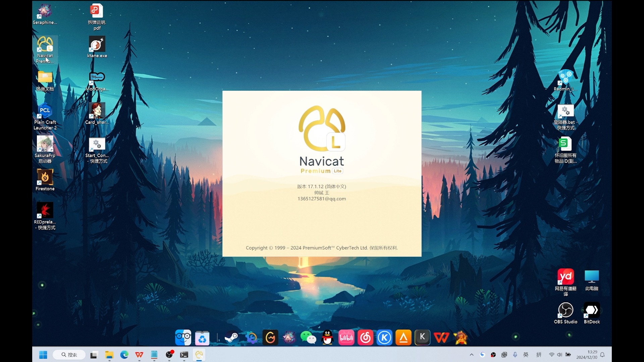Open the Wi-Fi network tray icon

pyautogui.click(x=551, y=355)
